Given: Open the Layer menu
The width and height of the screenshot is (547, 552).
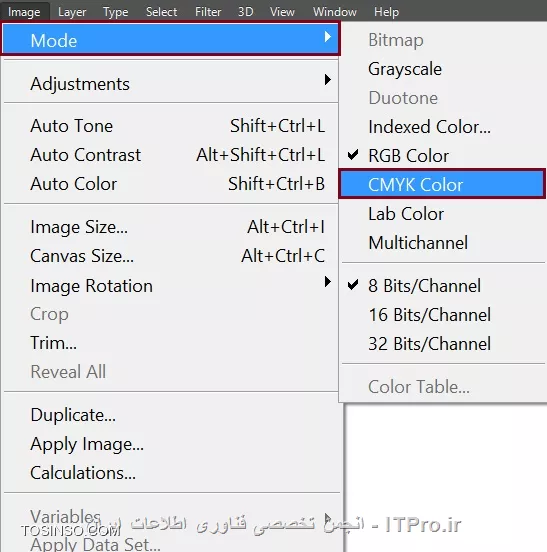Looking at the screenshot, I should click(72, 12).
